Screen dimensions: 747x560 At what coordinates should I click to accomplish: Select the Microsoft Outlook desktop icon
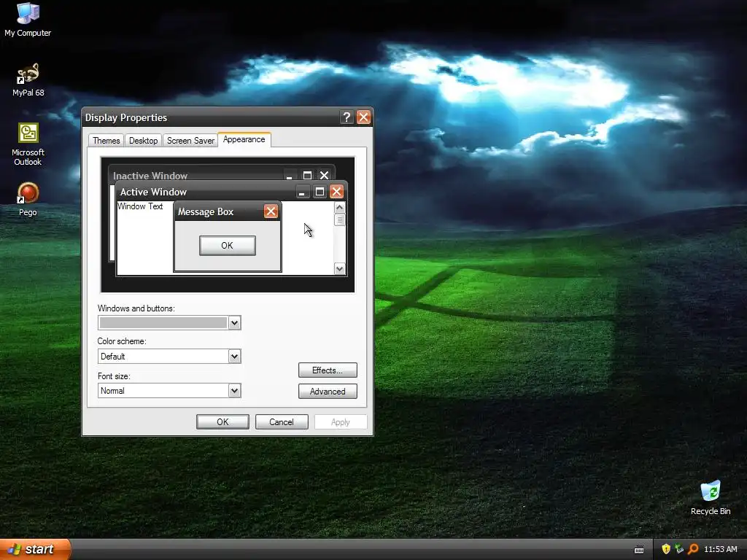click(x=28, y=144)
